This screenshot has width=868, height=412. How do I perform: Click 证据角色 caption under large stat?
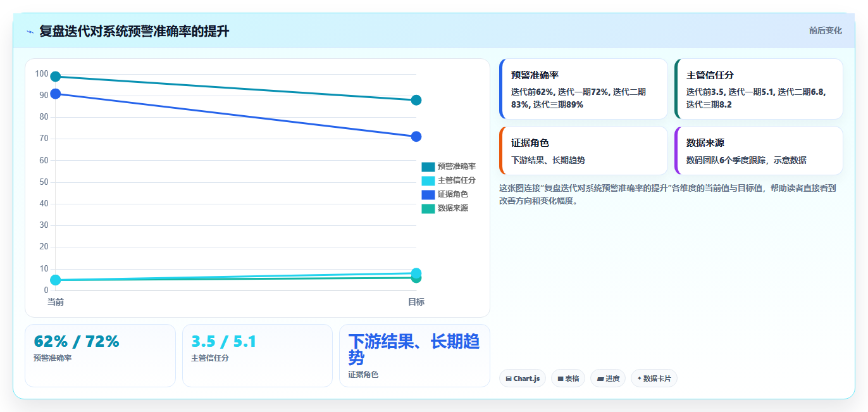363,375
